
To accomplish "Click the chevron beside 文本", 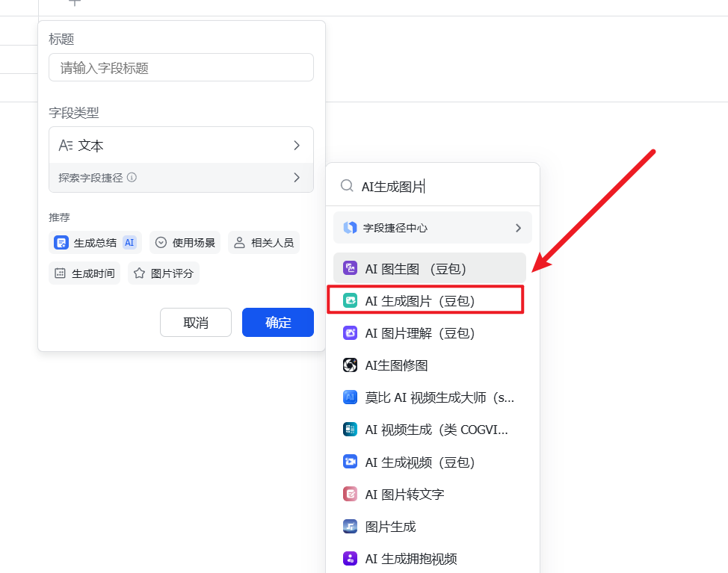I will pos(297,145).
